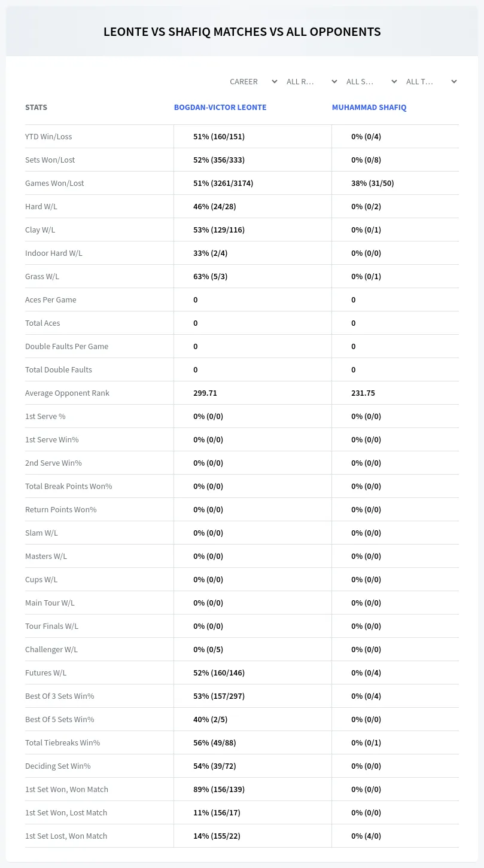Click the chevron arrow beside CAREER
Image resolution: width=484 pixels, height=868 pixels.
pyautogui.click(x=274, y=81)
